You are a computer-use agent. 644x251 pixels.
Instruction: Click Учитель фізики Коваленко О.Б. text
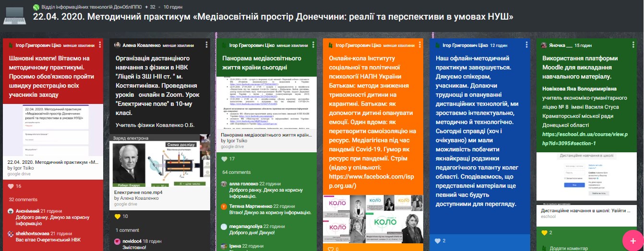tap(155, 125)
